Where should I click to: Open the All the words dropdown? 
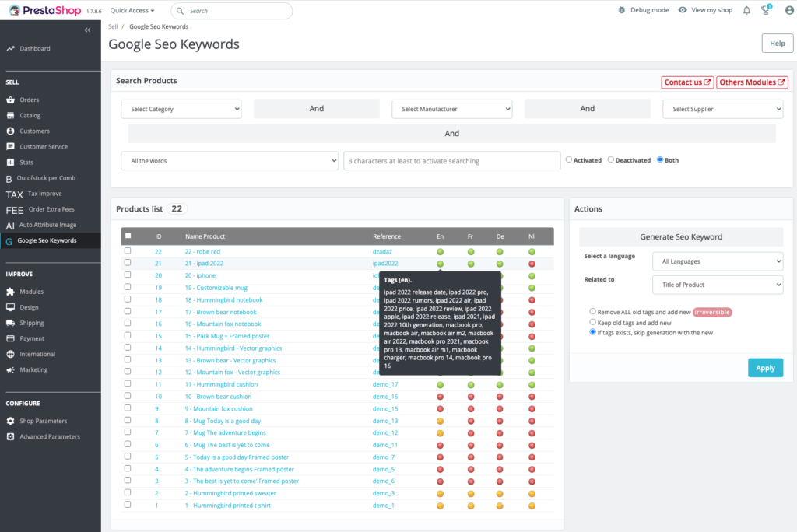click(230, 160)
